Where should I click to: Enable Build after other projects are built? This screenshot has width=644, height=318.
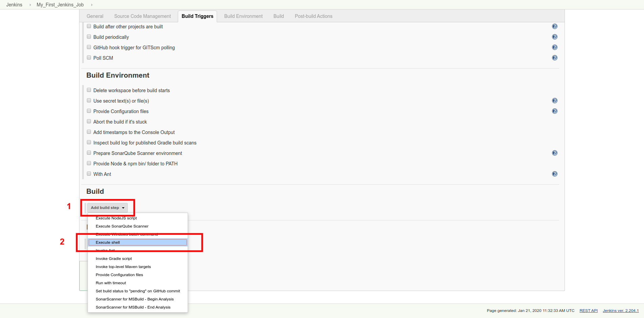pos(89,26)
